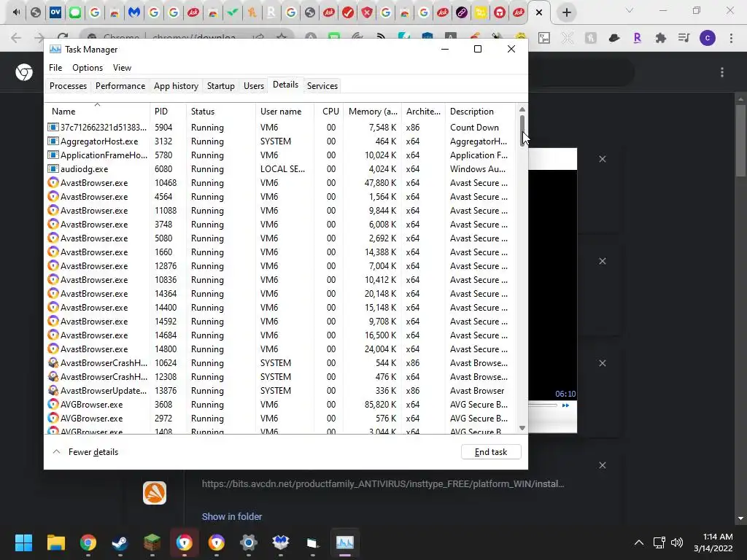Open the Chrome Extensions puzzle icon

click(x=661, y=38)
